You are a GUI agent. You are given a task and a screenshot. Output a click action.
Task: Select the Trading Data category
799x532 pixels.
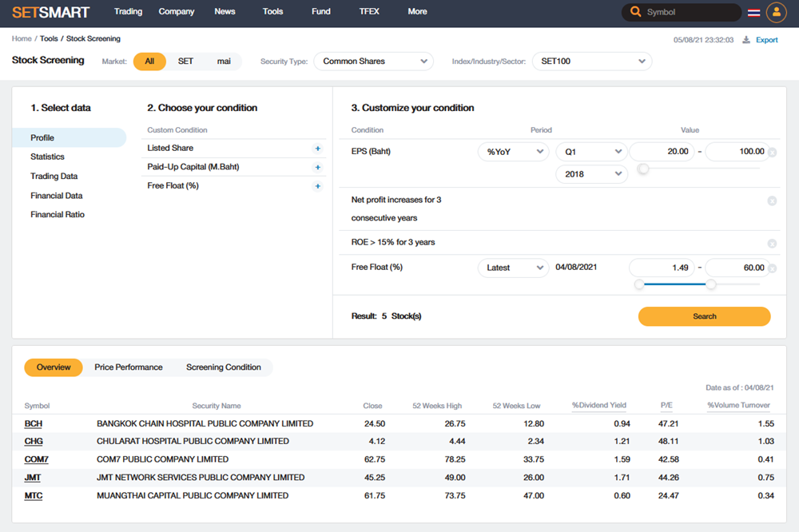[x=54, y=177]
